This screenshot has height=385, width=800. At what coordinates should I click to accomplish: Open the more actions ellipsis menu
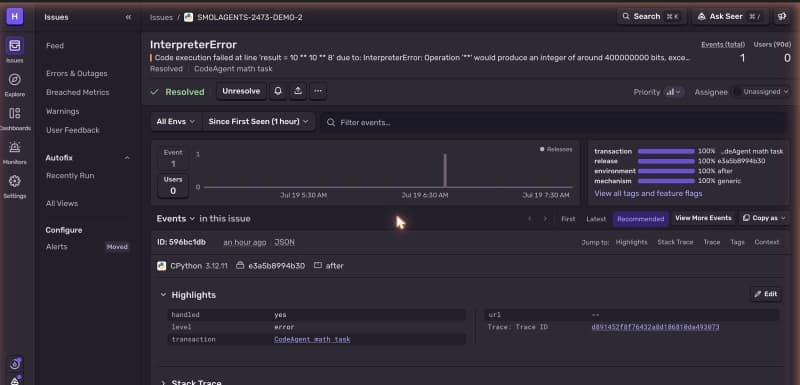click(318, 91)
